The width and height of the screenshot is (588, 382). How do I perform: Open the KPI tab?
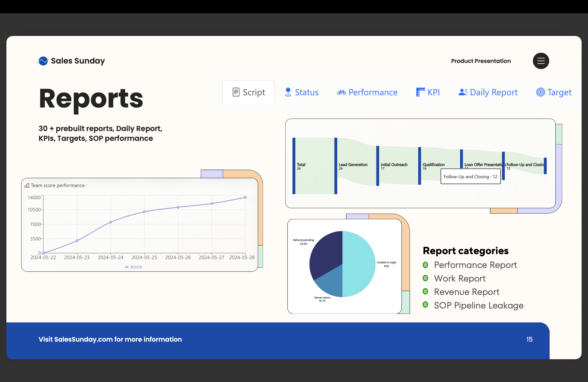tap(428, 92)
